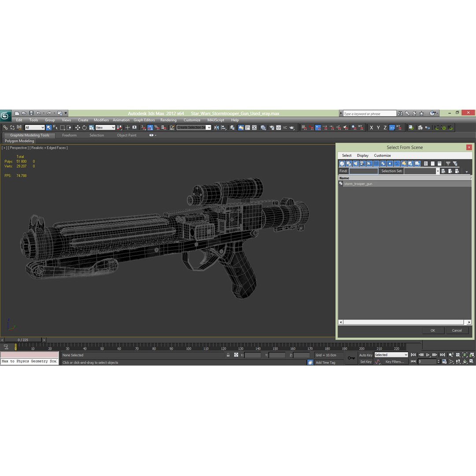The height and width of the screenshot is (476, 476).
Task: Toggle Display Lights filter in Select From Scene
Action: tap(356, 164)
